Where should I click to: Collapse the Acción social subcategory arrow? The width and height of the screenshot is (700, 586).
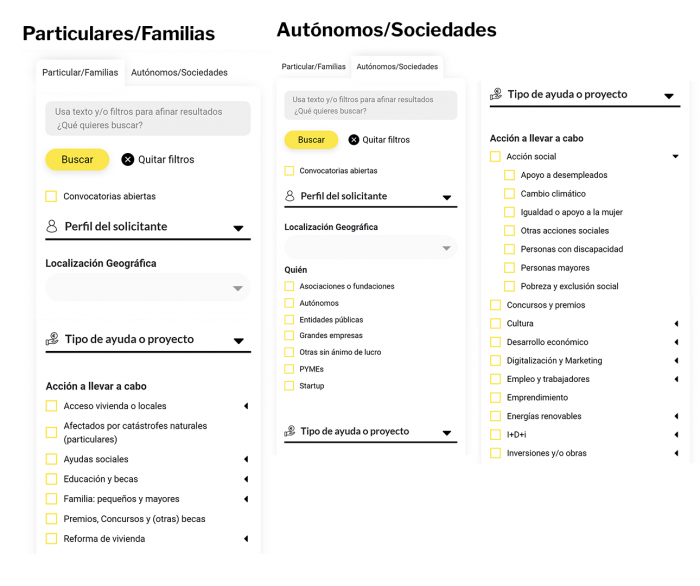[x=675, y=156]
